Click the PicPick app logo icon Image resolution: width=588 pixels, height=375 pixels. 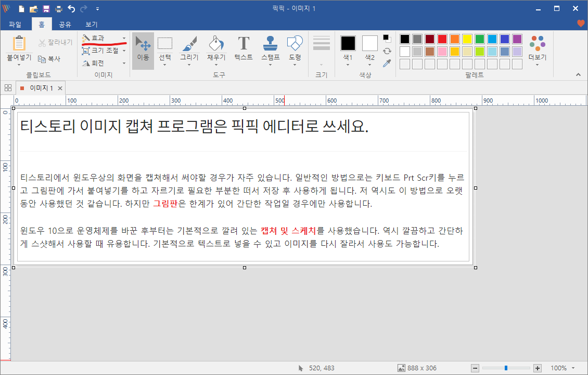click(x=6, y=9)
